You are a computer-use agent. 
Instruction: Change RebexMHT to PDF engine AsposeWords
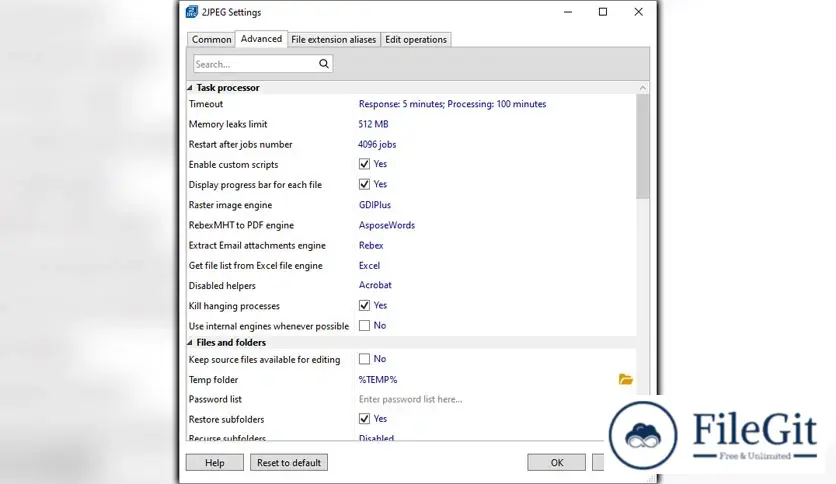[387, 225]
